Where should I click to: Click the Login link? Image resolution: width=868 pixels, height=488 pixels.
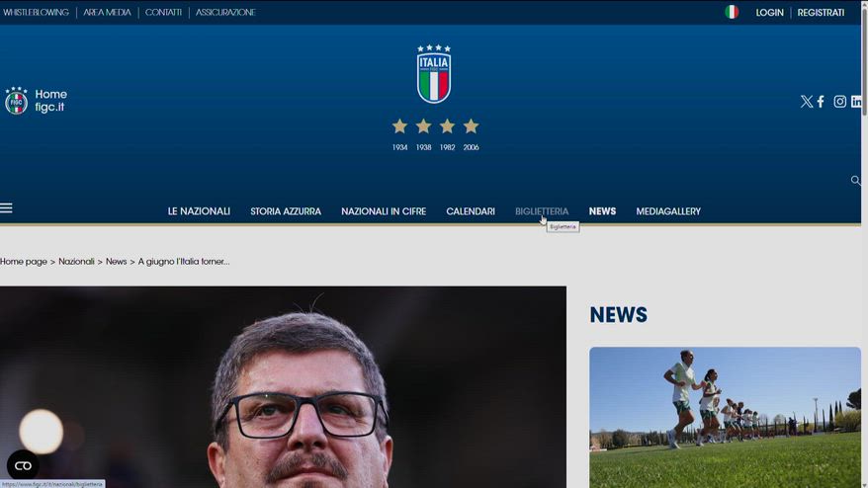769,13
